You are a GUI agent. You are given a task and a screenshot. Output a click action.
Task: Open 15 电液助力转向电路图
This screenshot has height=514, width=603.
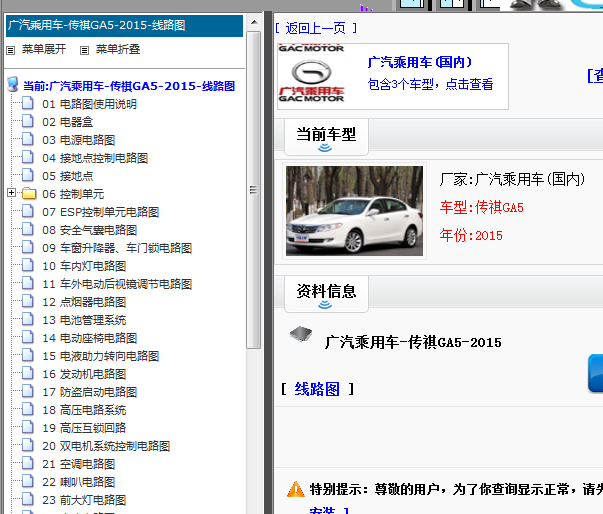pos(100,356)
